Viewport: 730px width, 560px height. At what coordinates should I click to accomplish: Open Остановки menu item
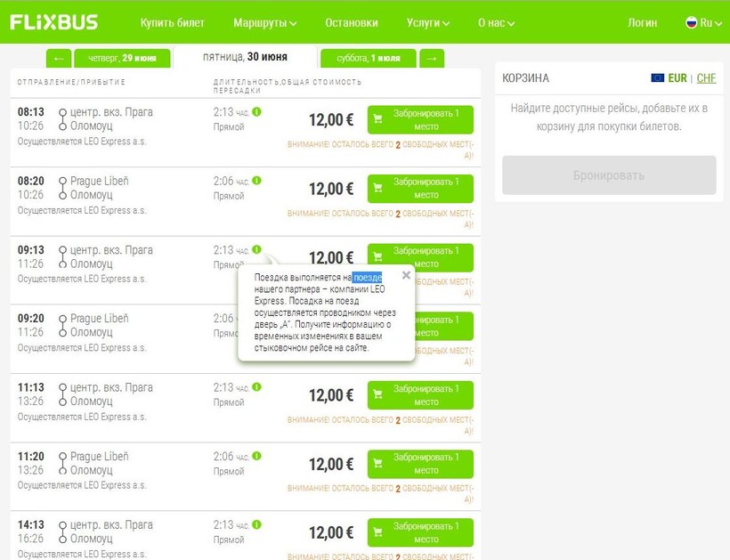(351, 23)
